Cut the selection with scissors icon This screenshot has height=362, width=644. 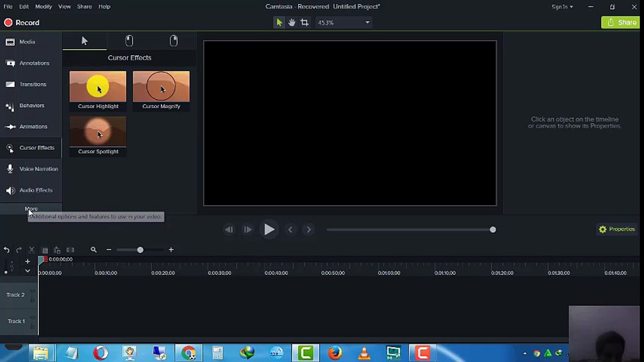[32, 250]
